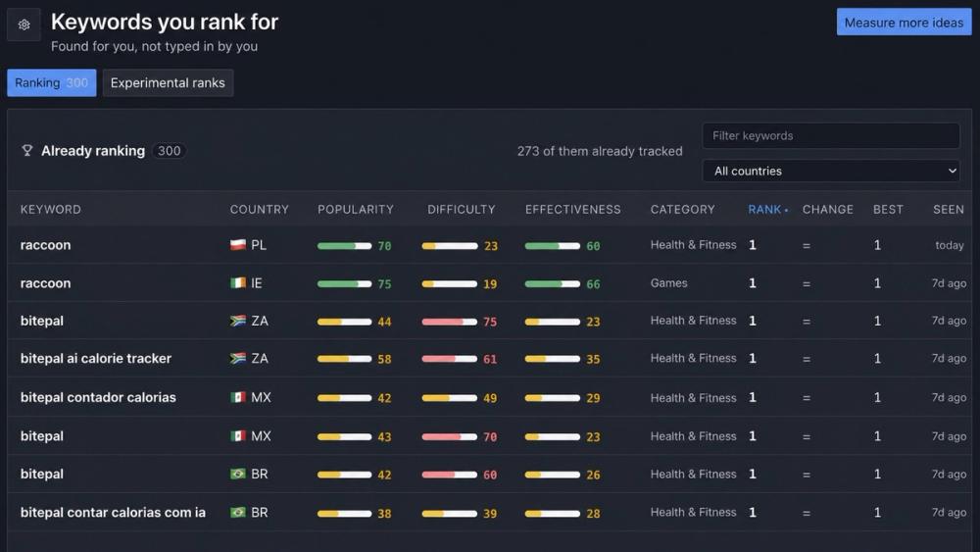Select keyword raccoon in PL row
The height and width of the screenshot is (552, 980).
pos(46,245)
